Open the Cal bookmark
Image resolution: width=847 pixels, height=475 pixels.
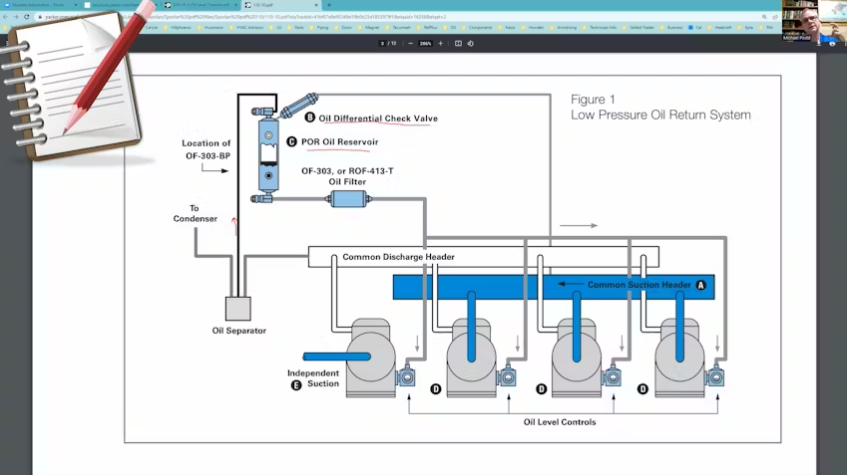pyautogui.click(x=695, y=28)
